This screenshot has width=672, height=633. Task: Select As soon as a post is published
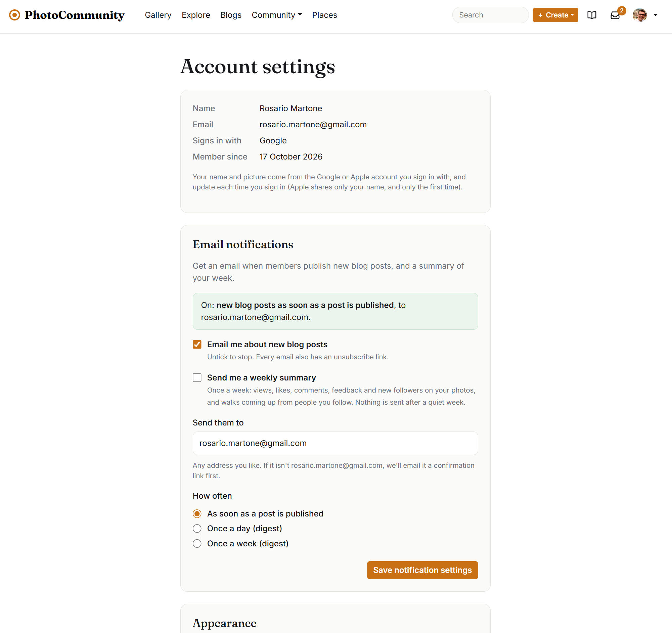(x=197, y=514)
